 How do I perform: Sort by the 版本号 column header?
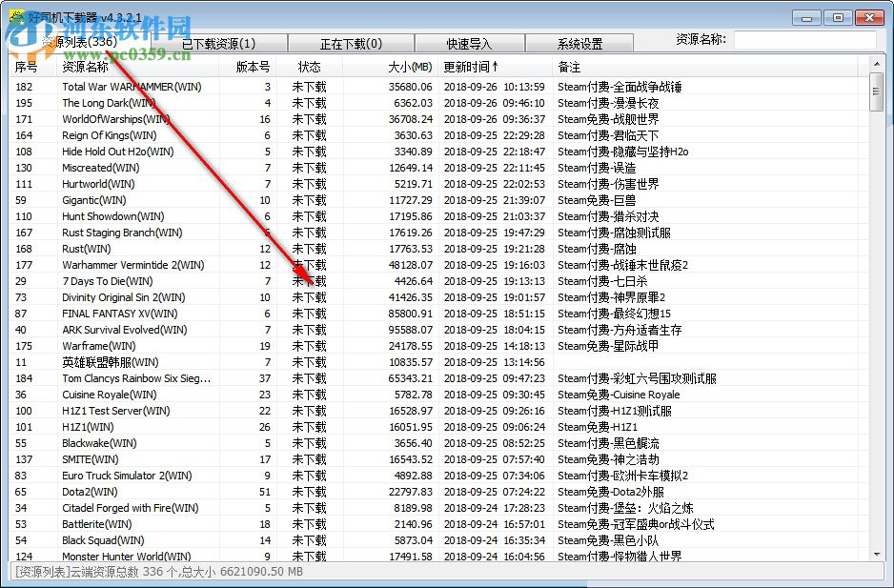(x=248, y=67)
